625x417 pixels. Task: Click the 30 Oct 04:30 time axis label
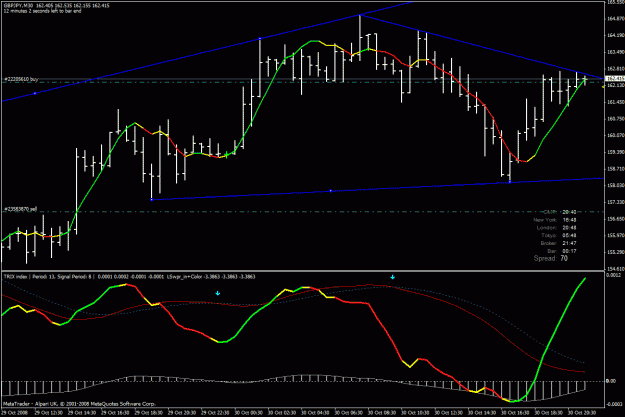(x=315, y=413)
